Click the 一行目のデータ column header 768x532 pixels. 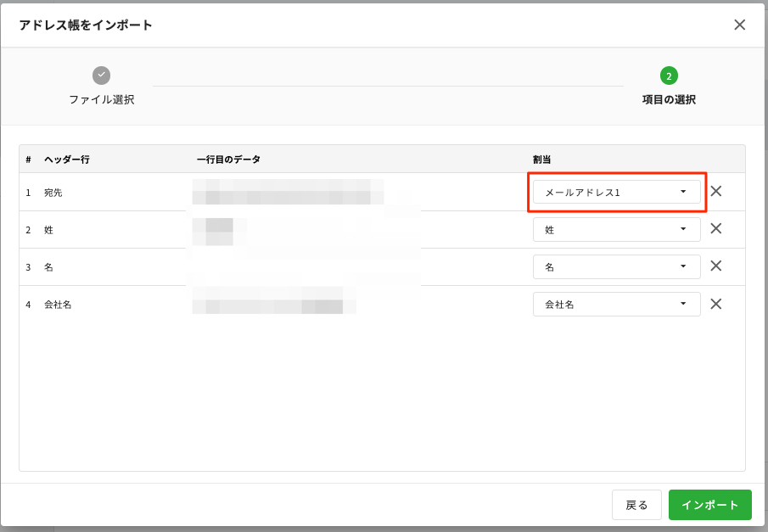coord(228,160)
